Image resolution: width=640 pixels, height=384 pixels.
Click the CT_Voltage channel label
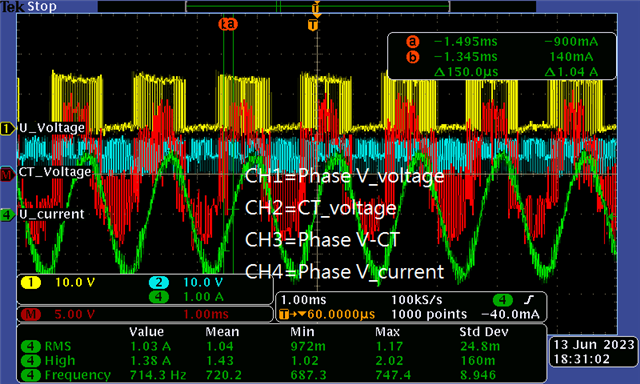pos(55,172)
